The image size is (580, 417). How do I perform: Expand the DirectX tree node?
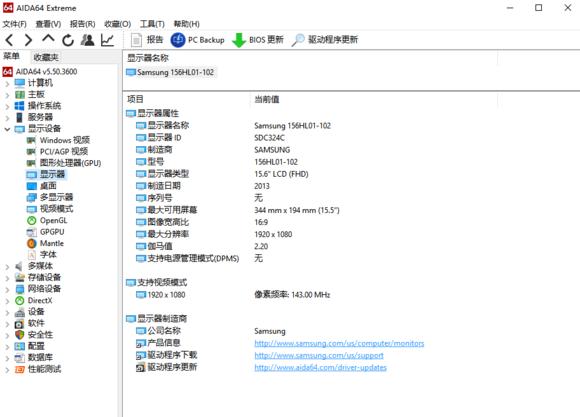7,301
